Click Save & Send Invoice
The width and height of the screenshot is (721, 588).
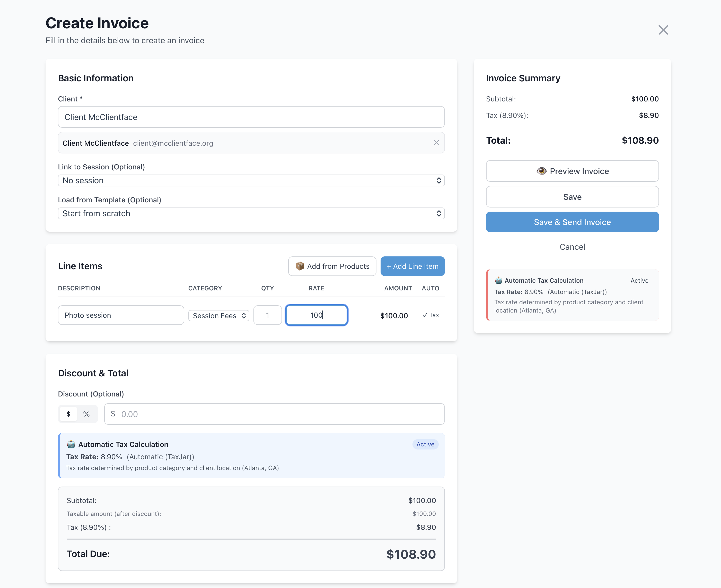coord(572,222)
